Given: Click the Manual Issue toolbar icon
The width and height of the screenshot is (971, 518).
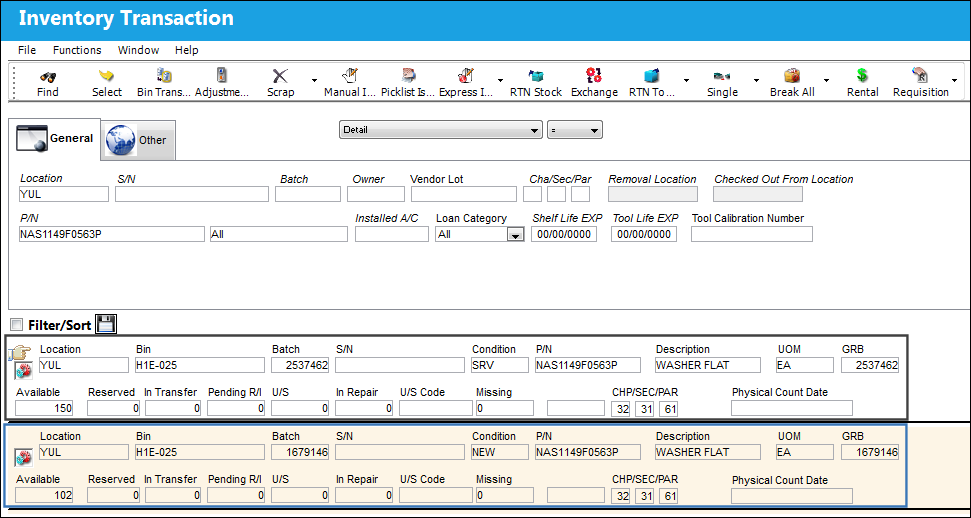Looking at the screenshot, I should pos(350,76).
